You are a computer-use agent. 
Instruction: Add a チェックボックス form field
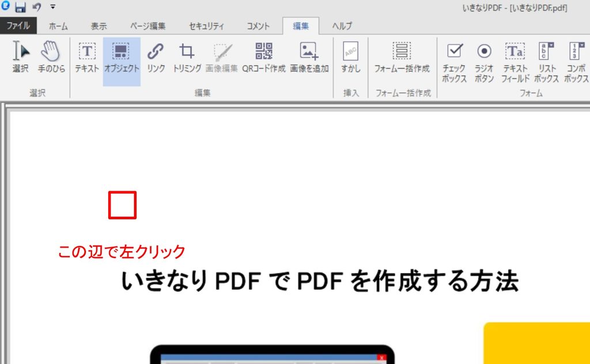tap(454, 62)
